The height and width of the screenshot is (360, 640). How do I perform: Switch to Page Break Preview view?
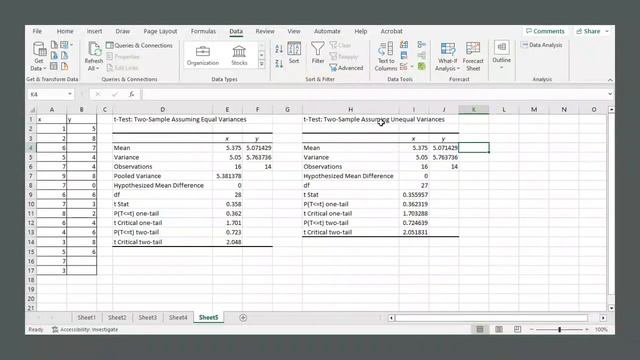coord(517,329)
